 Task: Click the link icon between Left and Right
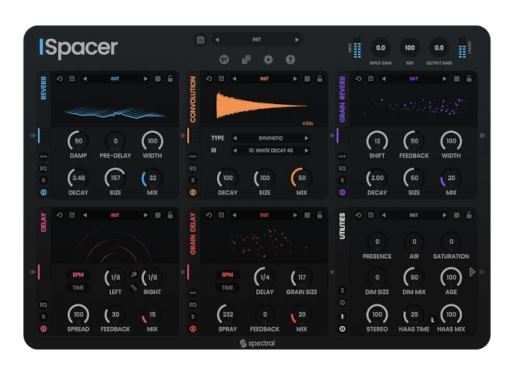coord(134,287)
